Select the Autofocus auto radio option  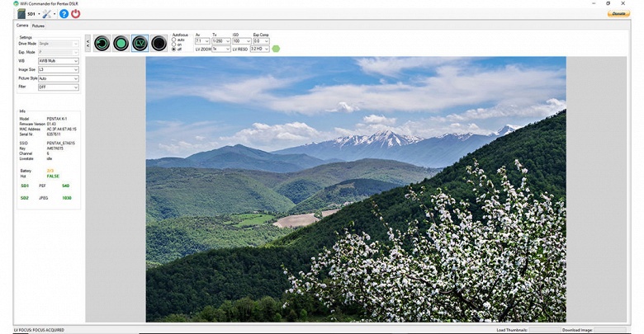(173, 40)
